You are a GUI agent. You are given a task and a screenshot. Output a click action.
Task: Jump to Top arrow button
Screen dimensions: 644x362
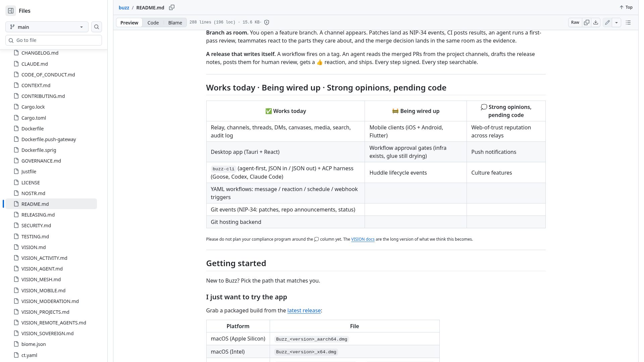pyautogui.click(x=626, y=7)
